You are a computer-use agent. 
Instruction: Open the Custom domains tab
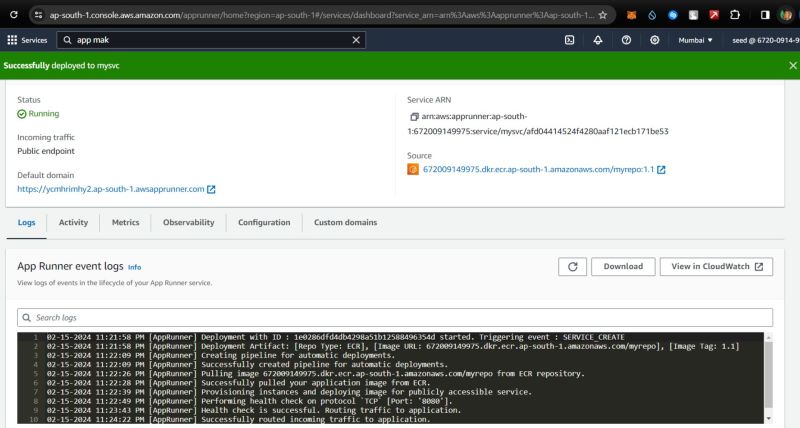[x=345, y=222]
